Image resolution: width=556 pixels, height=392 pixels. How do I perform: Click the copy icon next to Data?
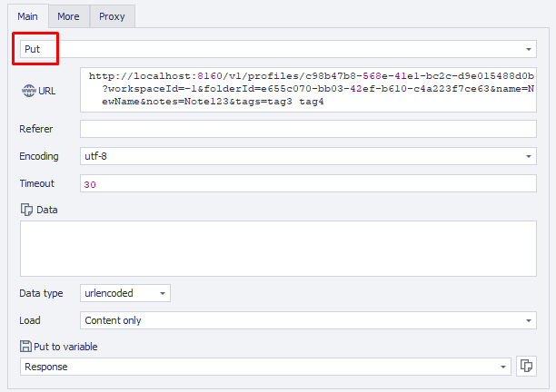click(26, 210)
